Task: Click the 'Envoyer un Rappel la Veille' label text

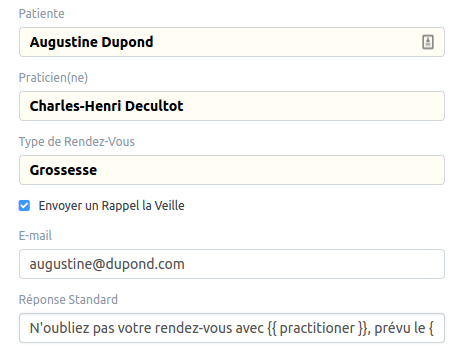Action: (x=111, y=206)
